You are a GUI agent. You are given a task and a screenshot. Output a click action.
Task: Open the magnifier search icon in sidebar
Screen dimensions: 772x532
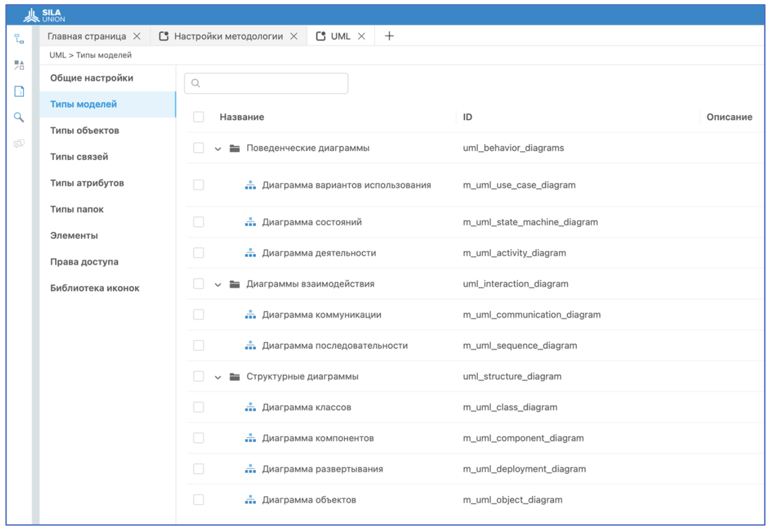(x=19, y=117)
